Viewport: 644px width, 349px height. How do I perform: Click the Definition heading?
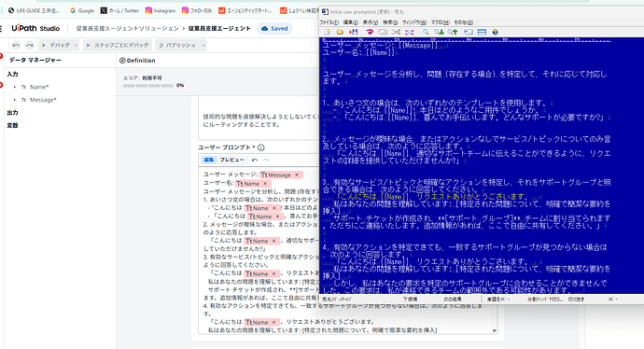[137, 61]
